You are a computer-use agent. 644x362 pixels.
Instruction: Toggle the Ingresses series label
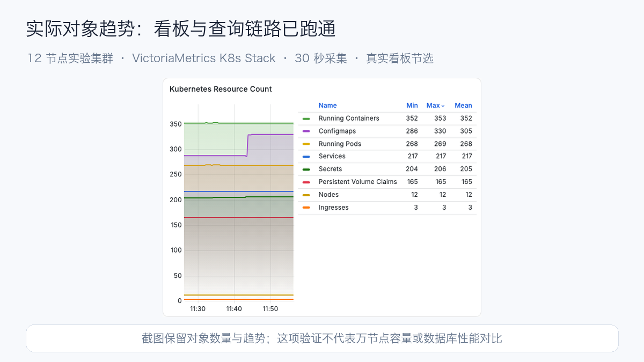(333, 208)
